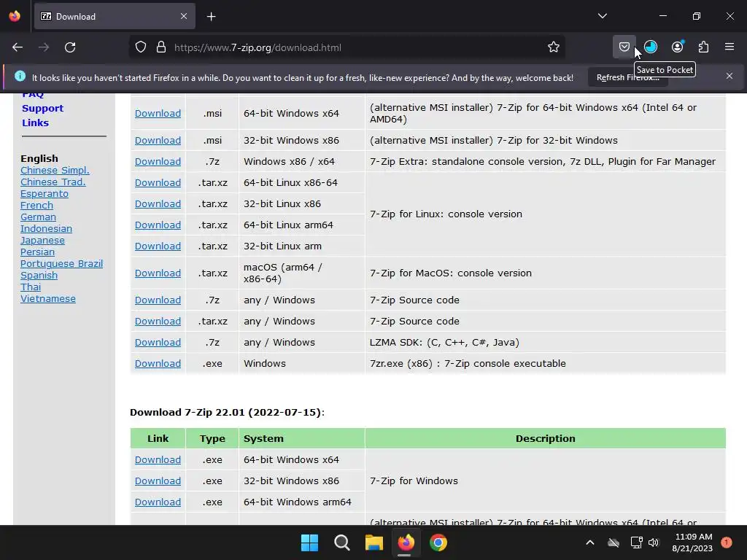Open the OneDrive cloud tray icon
The height and width of the screenshot is (560, 747).
[614, 542]
